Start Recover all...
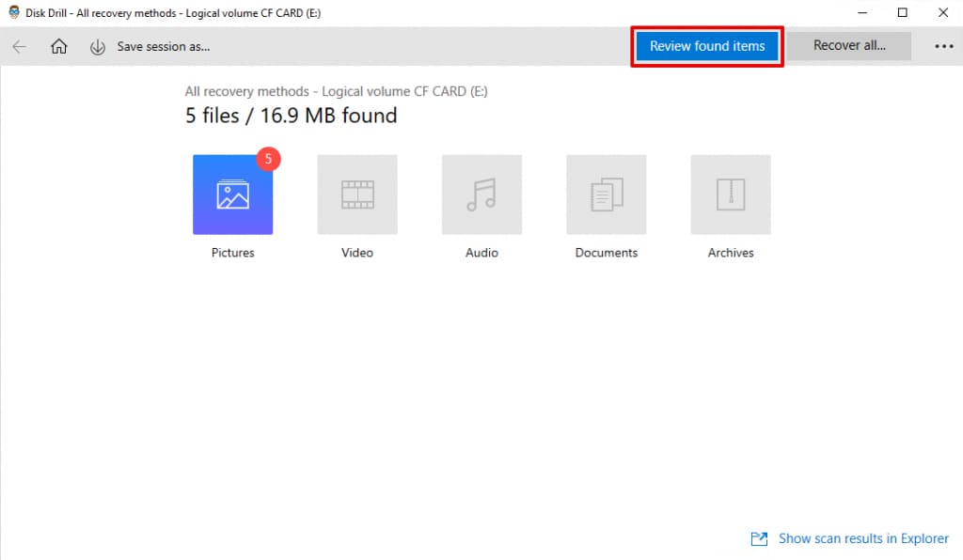Screen dimensions: 963x560 pyautogui.click(x=849, y=45)
